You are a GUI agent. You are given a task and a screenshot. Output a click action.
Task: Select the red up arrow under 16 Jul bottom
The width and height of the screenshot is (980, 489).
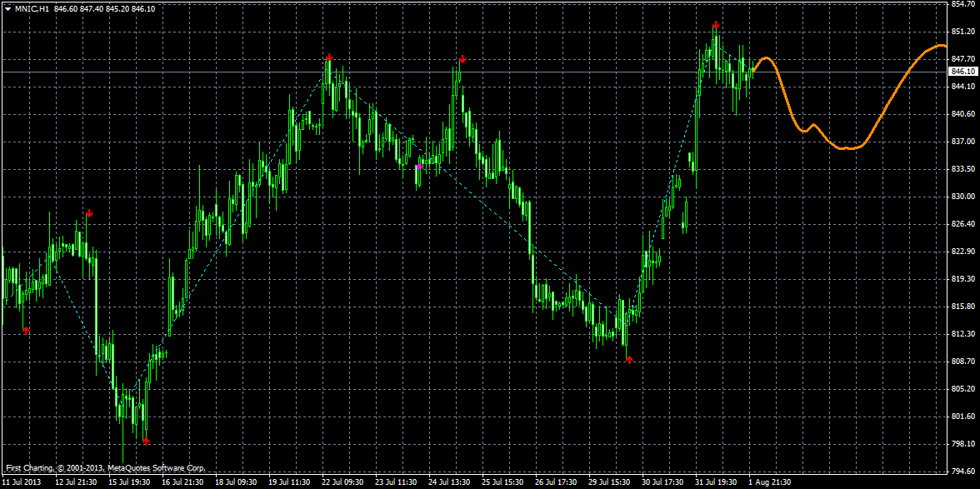click(147, 442)
